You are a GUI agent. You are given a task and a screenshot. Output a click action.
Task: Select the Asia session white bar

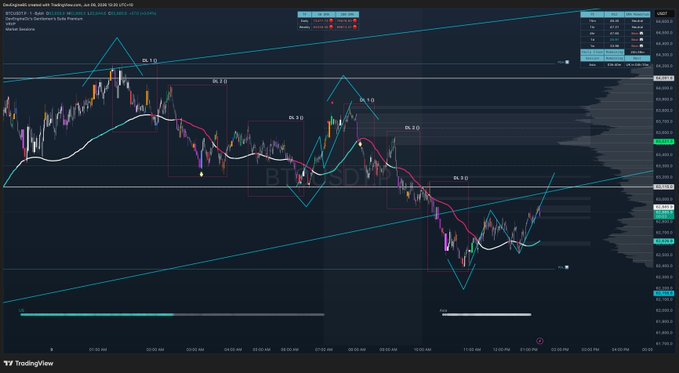point(486,315)
